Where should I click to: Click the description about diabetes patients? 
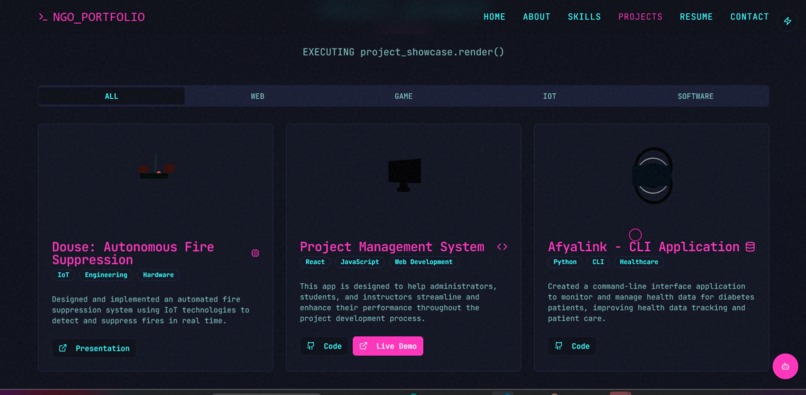[651, 302]
